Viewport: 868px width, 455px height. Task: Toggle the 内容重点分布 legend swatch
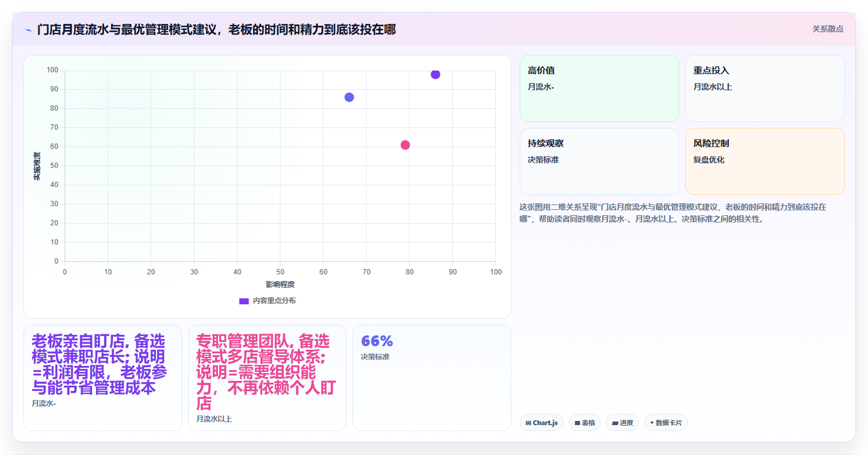244,301
